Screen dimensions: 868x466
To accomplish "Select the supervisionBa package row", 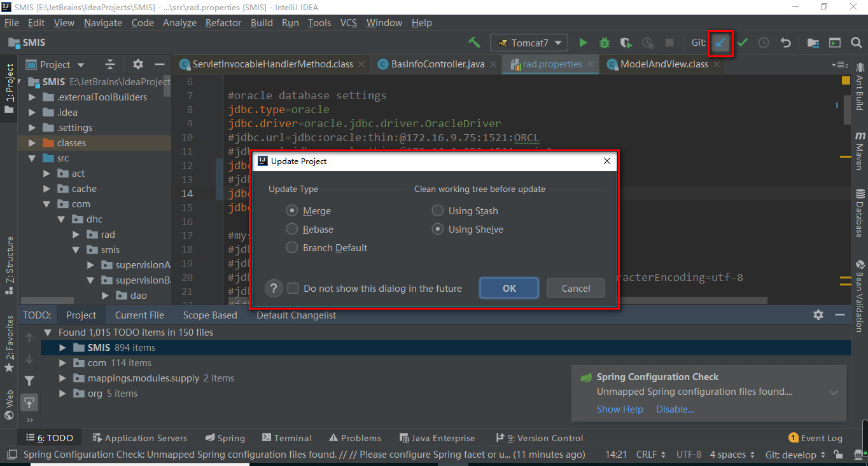I will pos(95,280).
